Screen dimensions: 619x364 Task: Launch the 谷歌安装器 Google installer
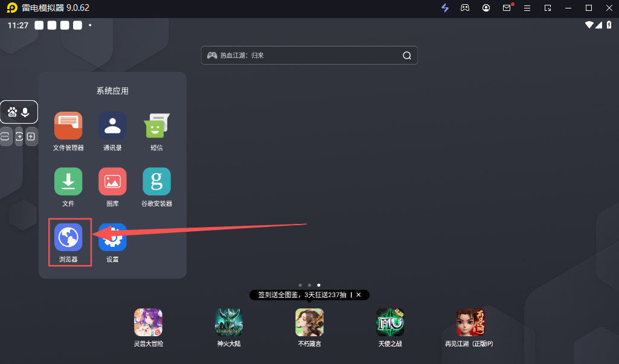(x=156, y=182)
